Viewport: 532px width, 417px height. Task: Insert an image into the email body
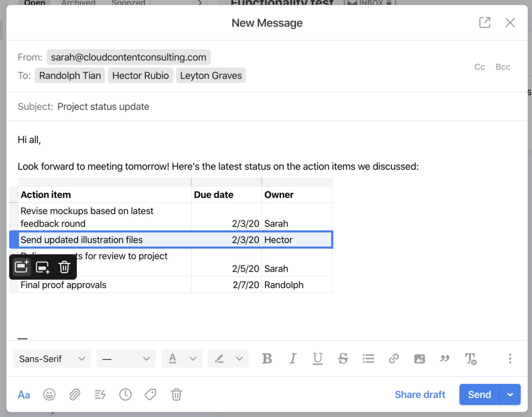(x=419, y=359)
